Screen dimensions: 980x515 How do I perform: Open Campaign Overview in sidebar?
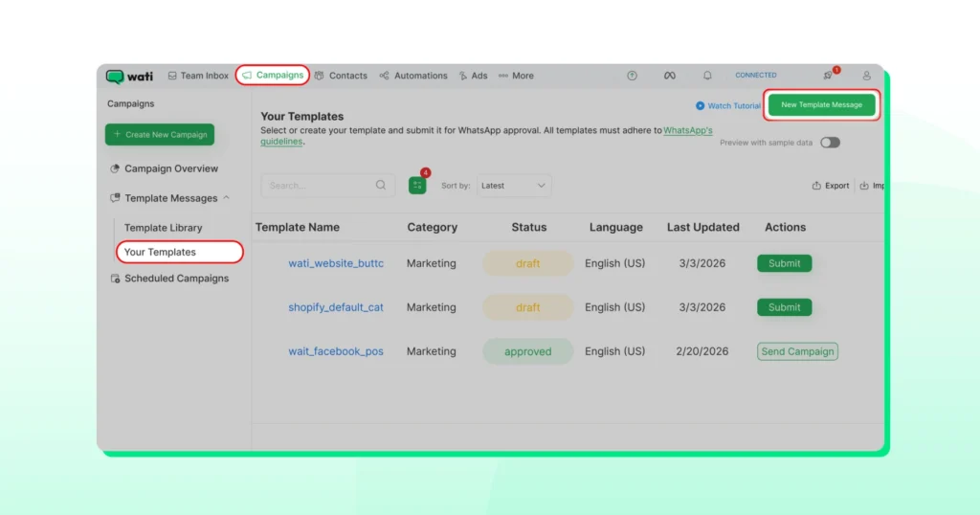pyautogui.click(x=164, y=168)
